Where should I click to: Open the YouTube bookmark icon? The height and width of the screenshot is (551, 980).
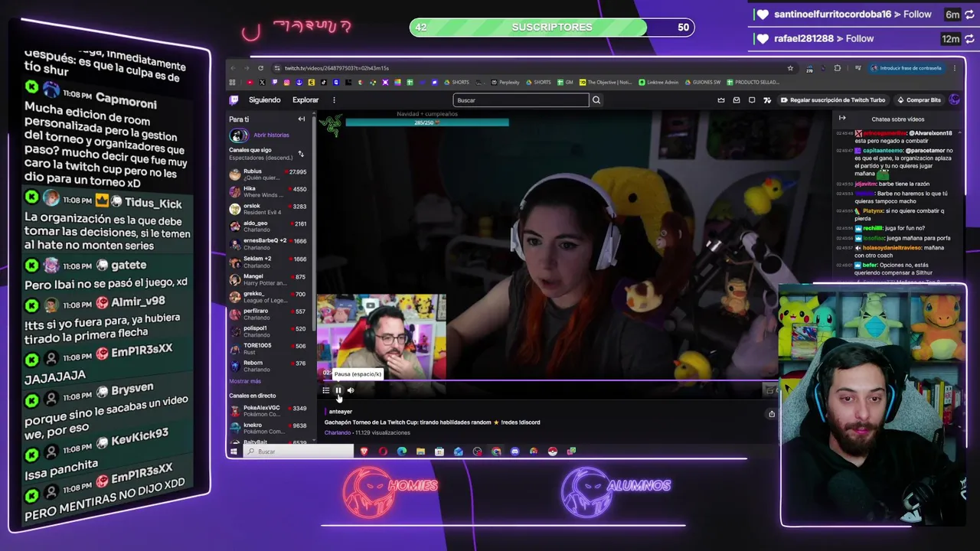click(250, 83)
